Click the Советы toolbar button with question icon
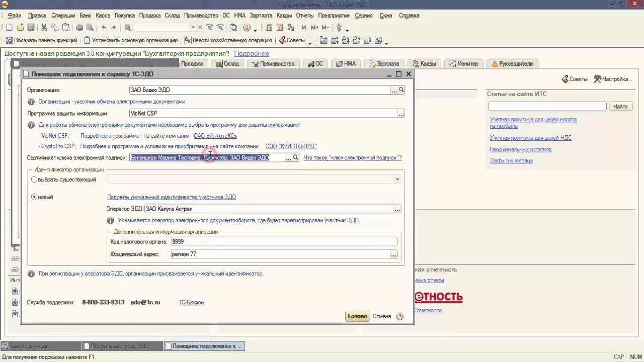The image size is (644, 362). point(292,40)
